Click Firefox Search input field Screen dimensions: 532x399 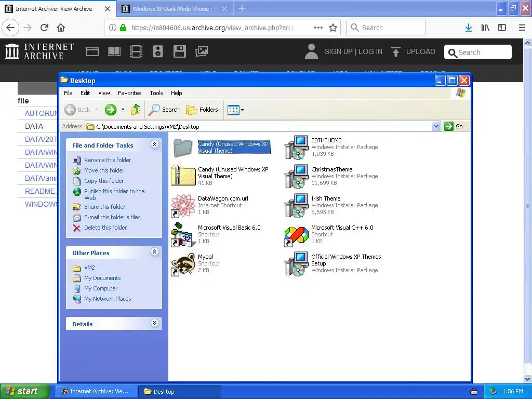pos(386,28)
